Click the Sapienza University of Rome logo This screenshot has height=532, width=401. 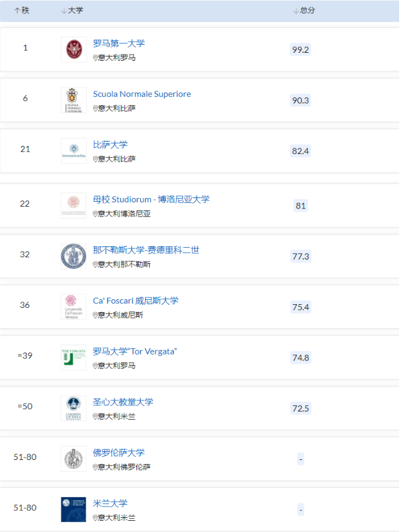[73, 50]
